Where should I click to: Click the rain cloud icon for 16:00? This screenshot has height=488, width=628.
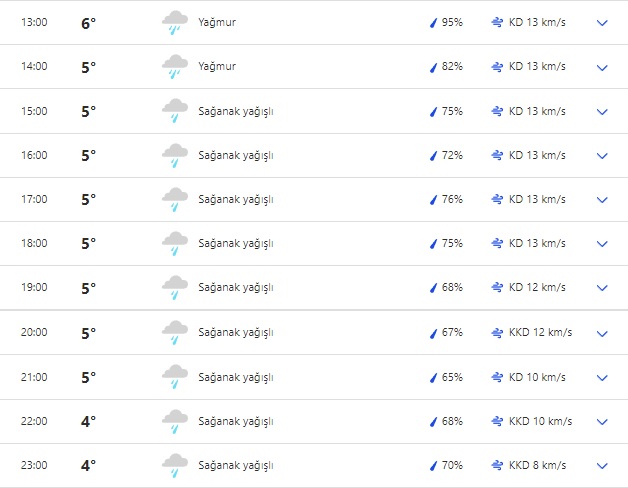coord(175,155)
